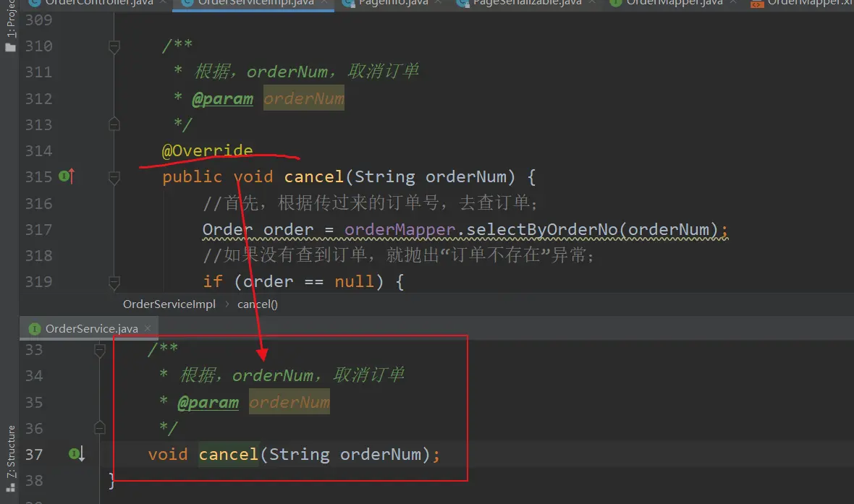Click the closing brace on line 38
Viewport: 854px width, 504px height.
pyautogui.click(x=111, y=480)
